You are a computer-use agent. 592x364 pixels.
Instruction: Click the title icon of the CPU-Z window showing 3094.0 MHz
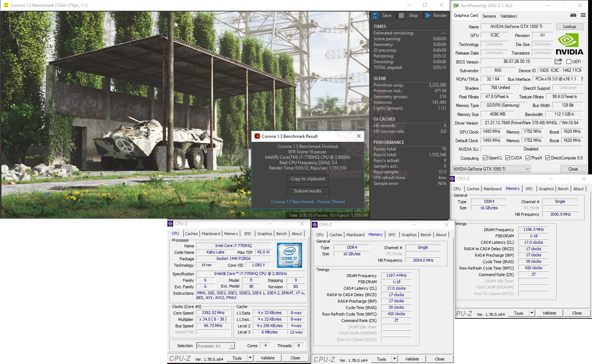[x=315, y=225]
